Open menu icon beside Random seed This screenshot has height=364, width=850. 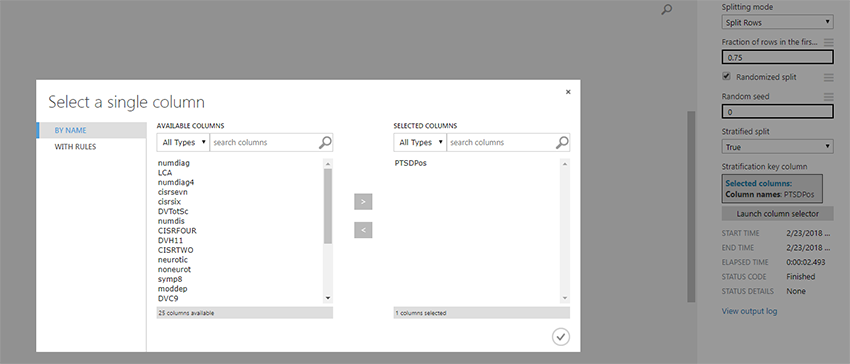(828, 97)
